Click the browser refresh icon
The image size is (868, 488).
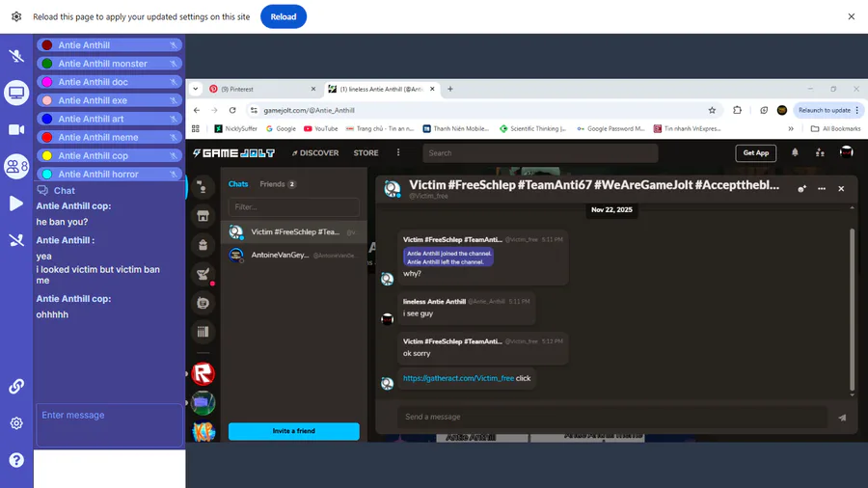(232, 110)
